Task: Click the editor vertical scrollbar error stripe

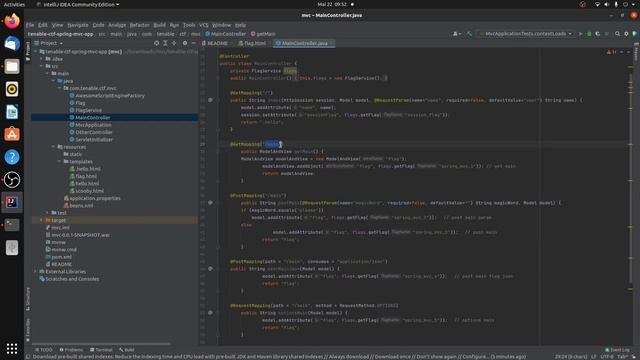Action: coord(631,196)
